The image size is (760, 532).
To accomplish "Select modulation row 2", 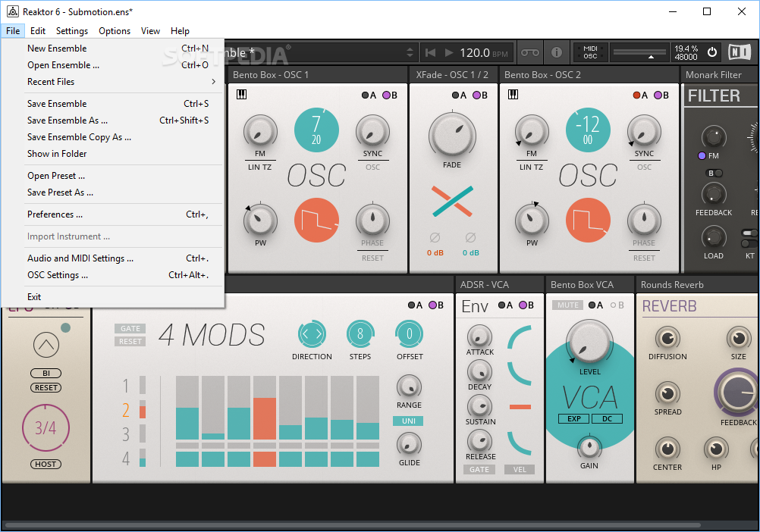I will tap(126, 411).
